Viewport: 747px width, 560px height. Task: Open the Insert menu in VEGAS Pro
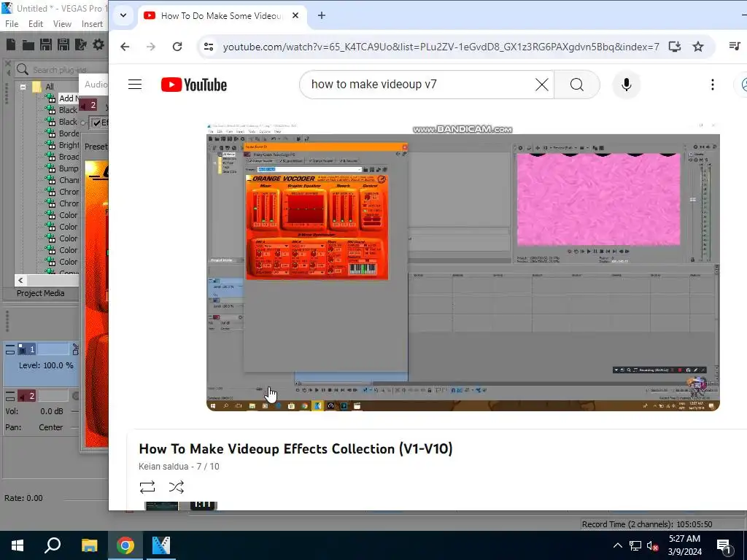pyautogui.click(x=92, y=24)
